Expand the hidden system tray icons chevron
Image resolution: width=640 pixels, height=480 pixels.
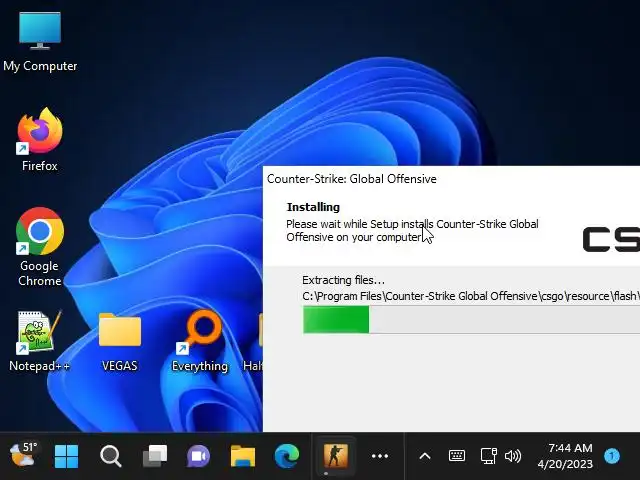click(425, 456)
